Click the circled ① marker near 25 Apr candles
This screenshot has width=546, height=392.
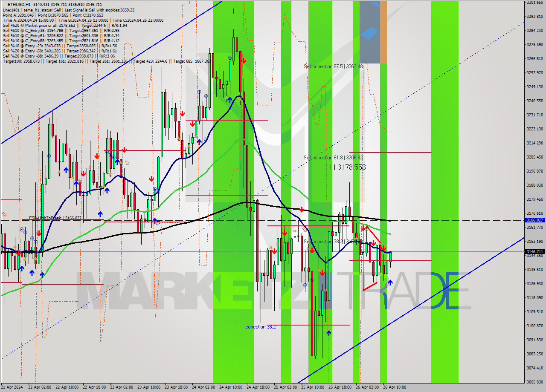[x=305, y=285]
